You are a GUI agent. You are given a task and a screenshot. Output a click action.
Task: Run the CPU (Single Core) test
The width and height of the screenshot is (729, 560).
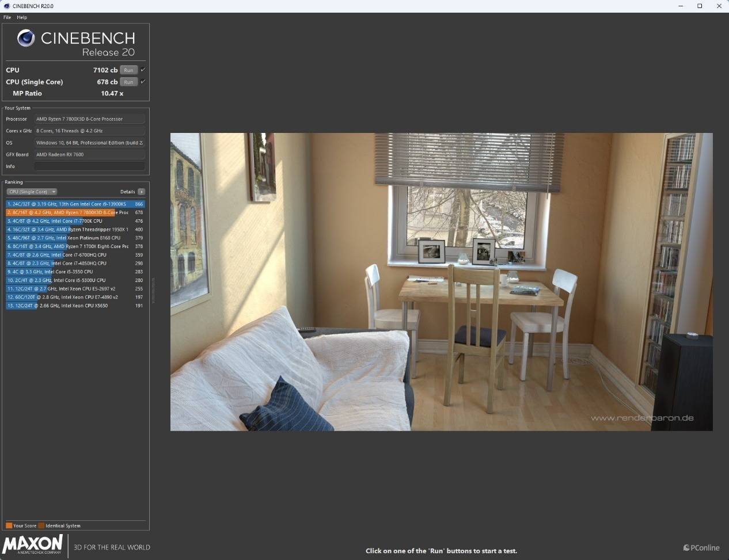tap(128, 82)
